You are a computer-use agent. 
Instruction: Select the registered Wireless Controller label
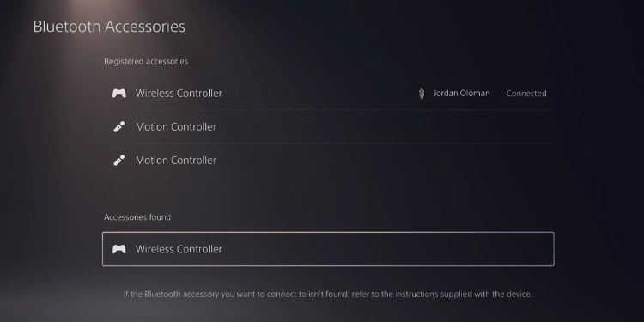tap(179, 94)
